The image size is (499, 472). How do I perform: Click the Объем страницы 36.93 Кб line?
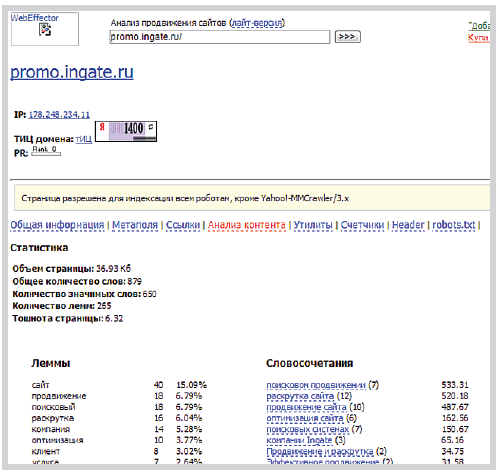coord(71,269)
